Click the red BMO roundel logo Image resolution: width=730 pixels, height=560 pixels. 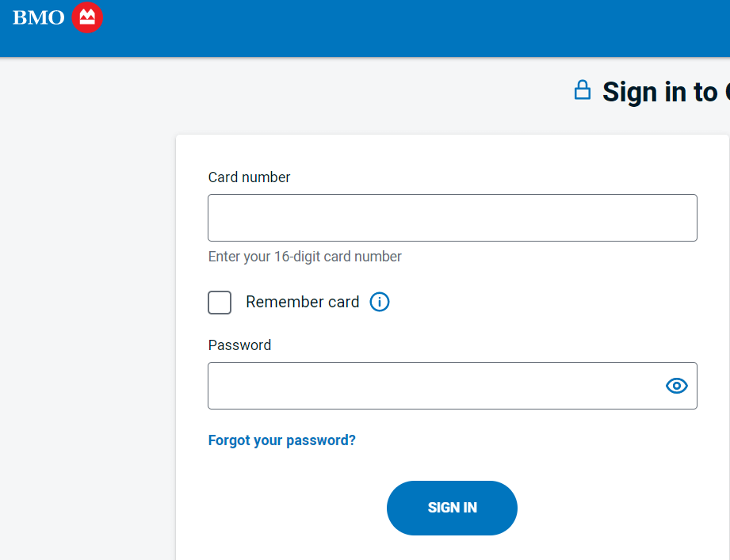tap(87, 17)
